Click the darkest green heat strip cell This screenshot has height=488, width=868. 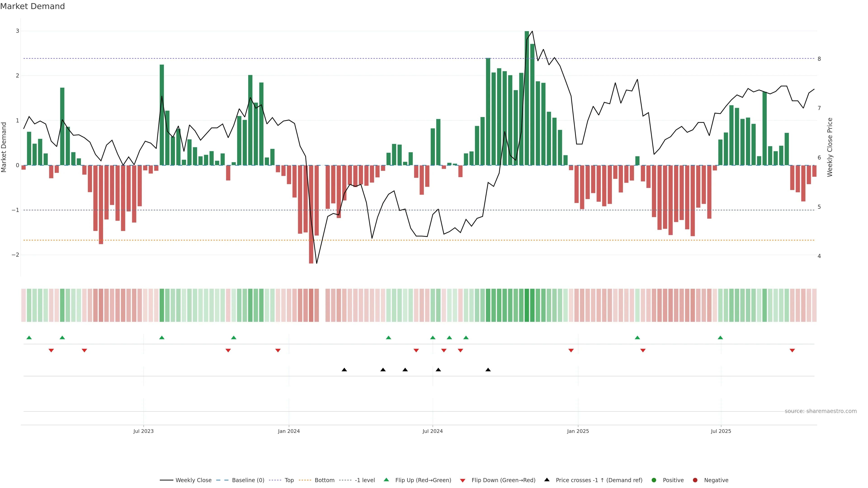point(527,305)
